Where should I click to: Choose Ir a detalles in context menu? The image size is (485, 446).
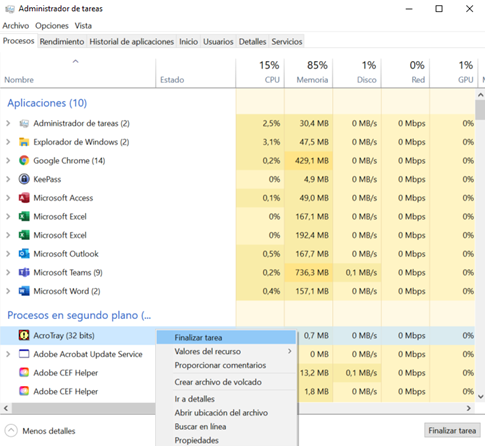coord(226,399)
